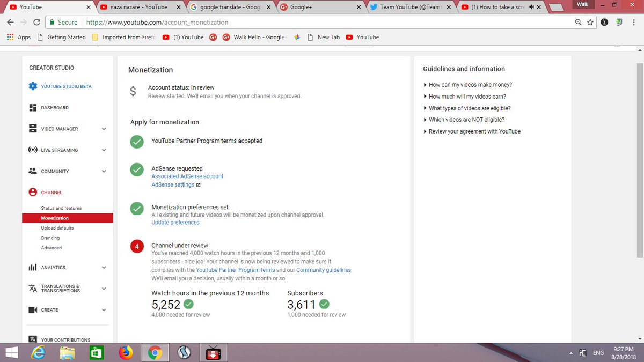Click the Translations & Transcriptions icon
The image size is (644, 362).
click(x=33, y=289)
